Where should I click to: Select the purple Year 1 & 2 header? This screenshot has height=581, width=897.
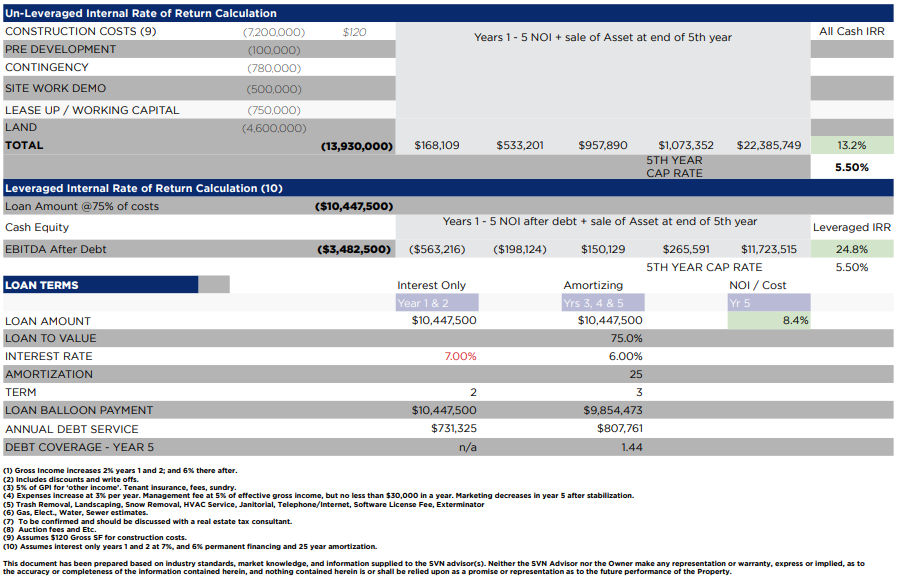point(437,303)
